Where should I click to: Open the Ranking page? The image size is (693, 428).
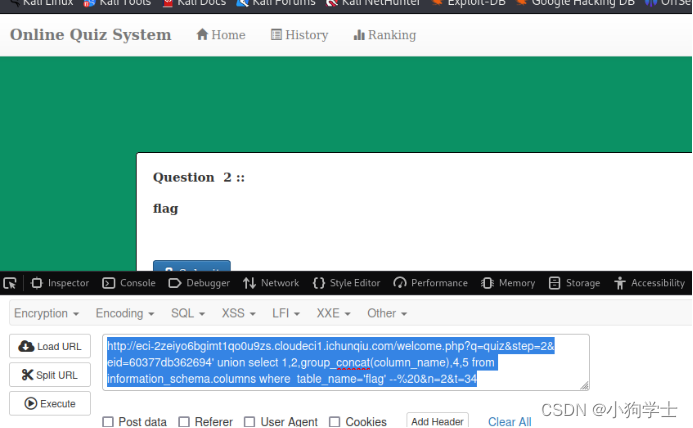point(385,35)
